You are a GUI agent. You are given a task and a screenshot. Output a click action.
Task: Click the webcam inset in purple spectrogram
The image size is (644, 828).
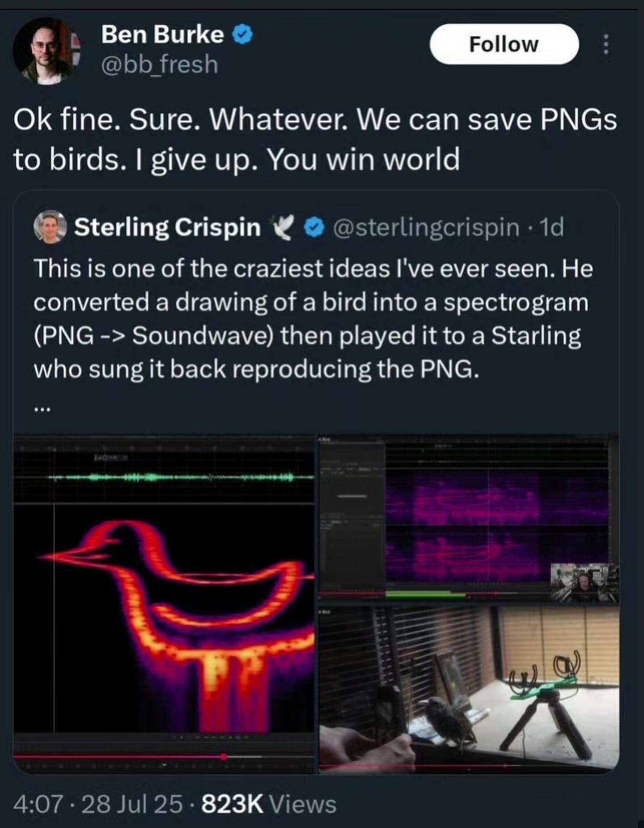coord(585,582)
